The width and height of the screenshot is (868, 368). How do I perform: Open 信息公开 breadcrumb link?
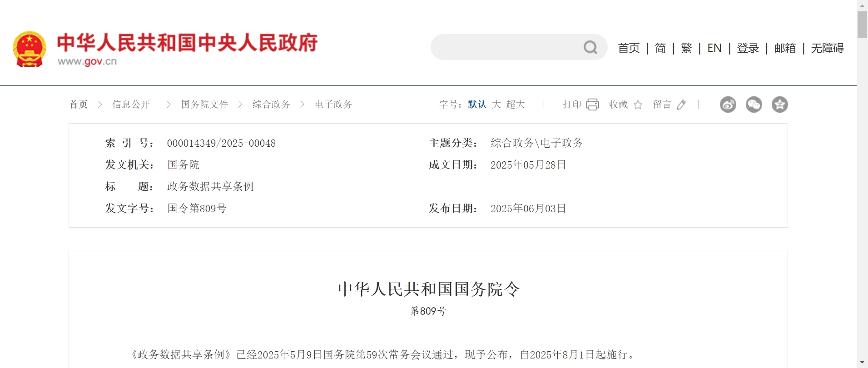(131, 104)
